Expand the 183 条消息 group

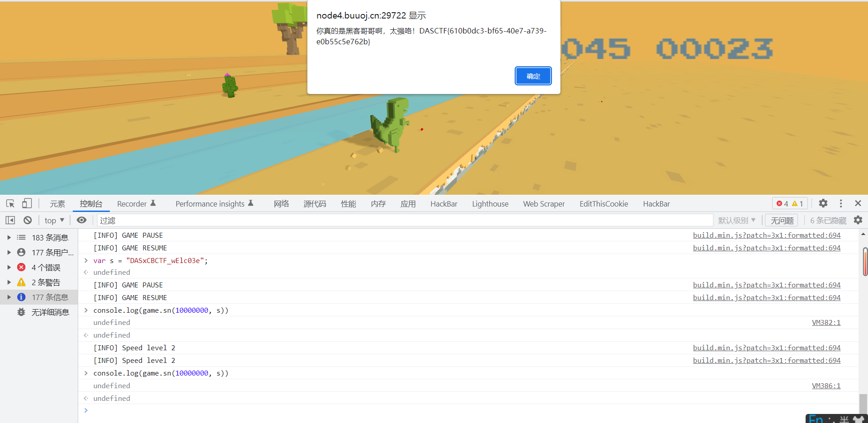coord(9,237)
